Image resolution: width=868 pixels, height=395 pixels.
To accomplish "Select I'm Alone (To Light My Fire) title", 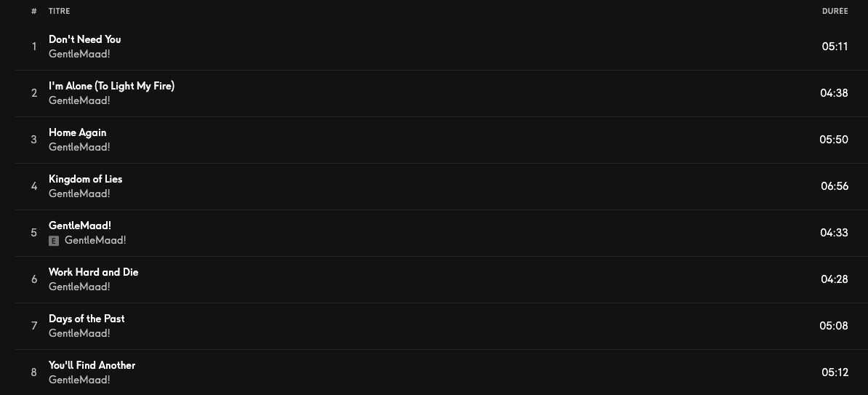I will pos(111,86).
